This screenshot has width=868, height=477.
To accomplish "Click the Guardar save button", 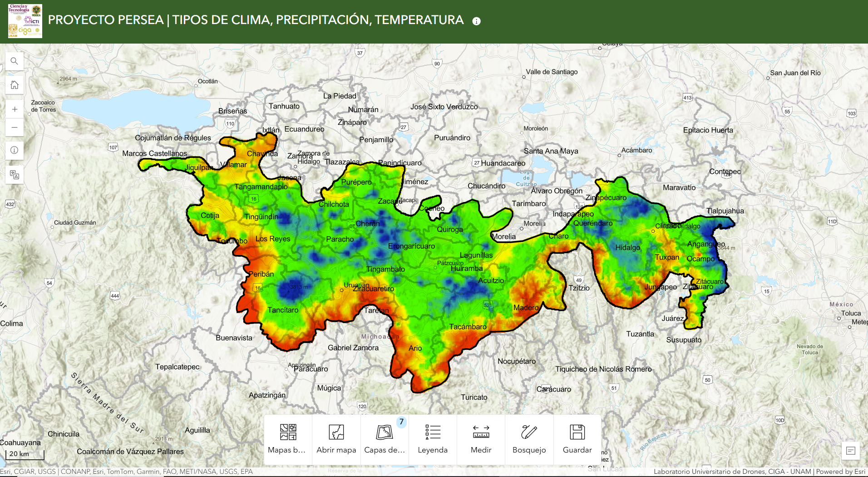I will [577, 439].
